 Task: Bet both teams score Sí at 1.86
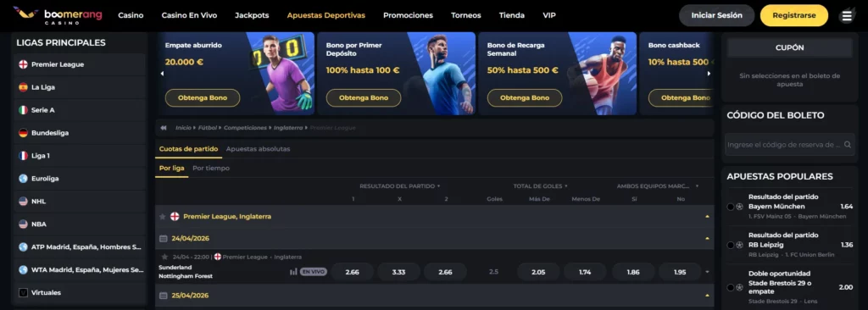pos(633,272)
